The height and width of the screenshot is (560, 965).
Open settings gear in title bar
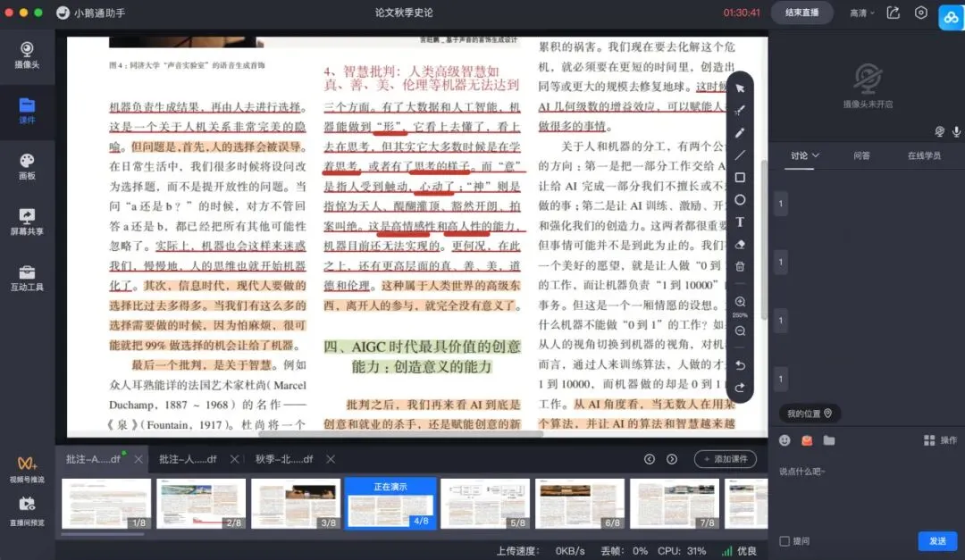(x=920, y=13)
